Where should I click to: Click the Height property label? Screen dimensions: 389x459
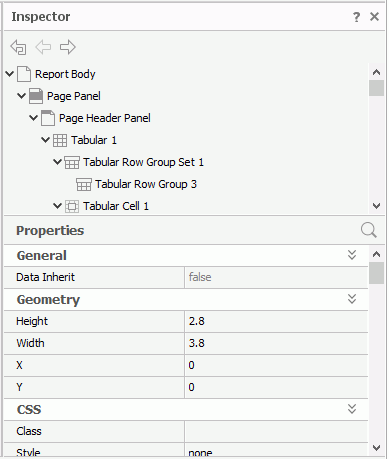click(x=32, y=321)
